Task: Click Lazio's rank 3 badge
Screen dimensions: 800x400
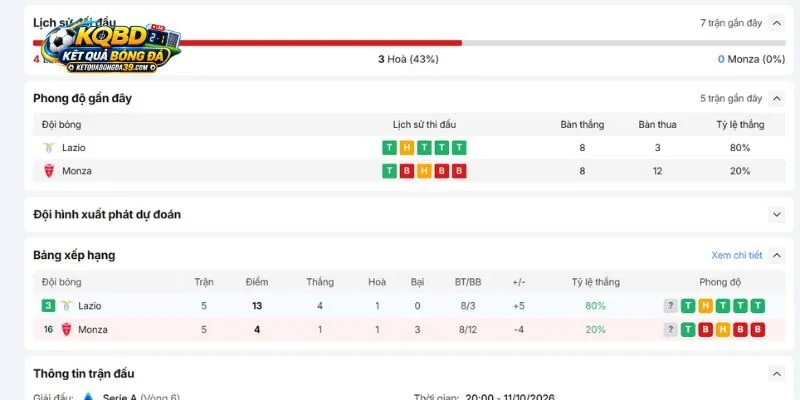Action: pos(48,306)
